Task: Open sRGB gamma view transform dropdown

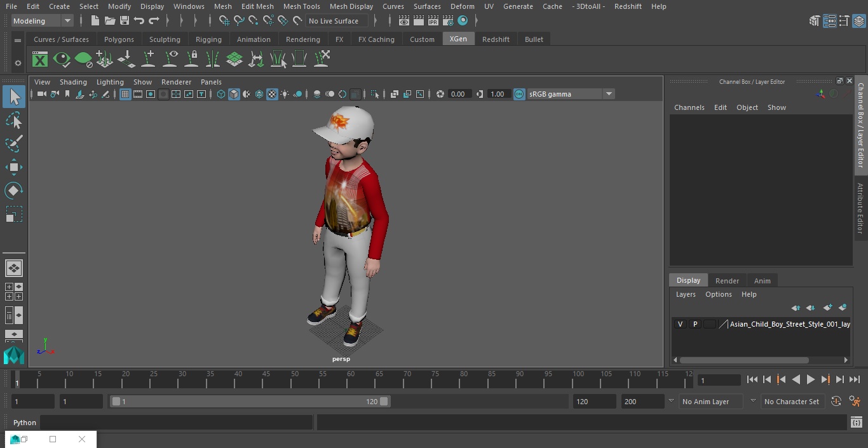Action: 571,94
